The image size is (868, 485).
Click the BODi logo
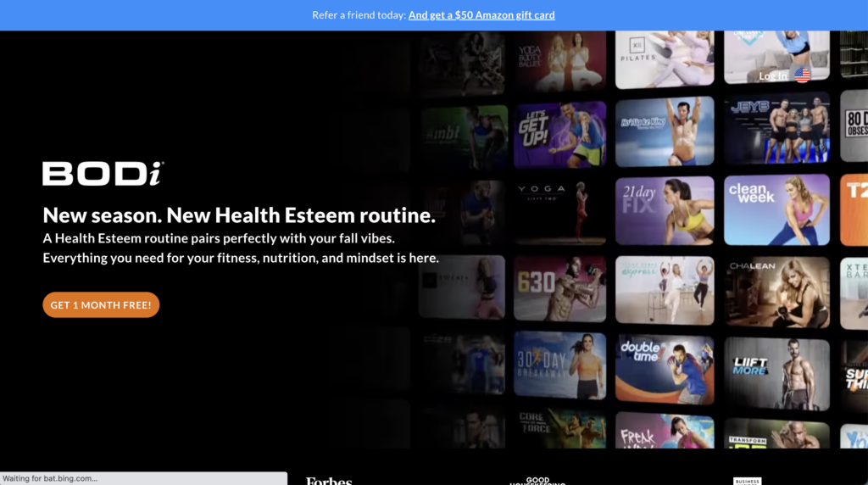coord(103,173)
